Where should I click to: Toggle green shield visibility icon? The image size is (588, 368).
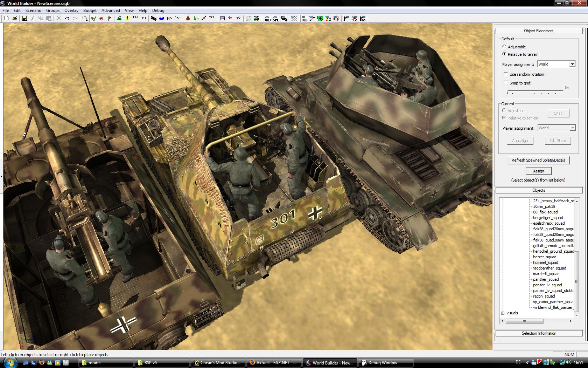tap(320, 18)
